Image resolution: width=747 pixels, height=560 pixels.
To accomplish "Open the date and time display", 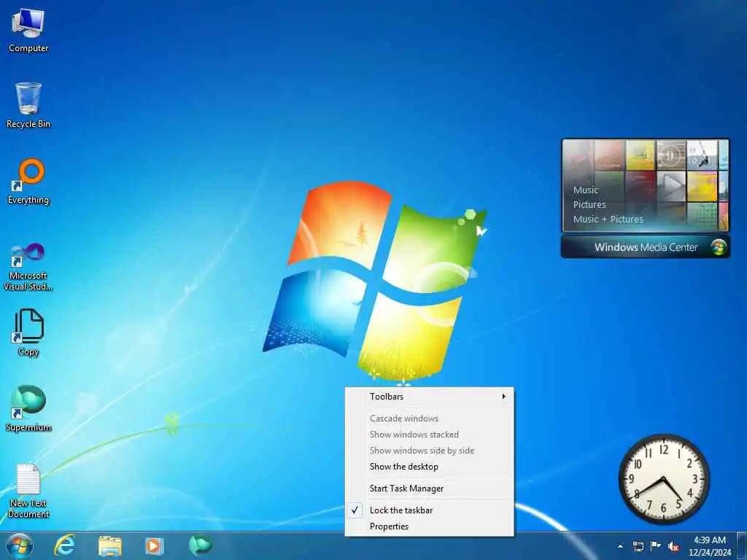I will click(x=709, y=546).
